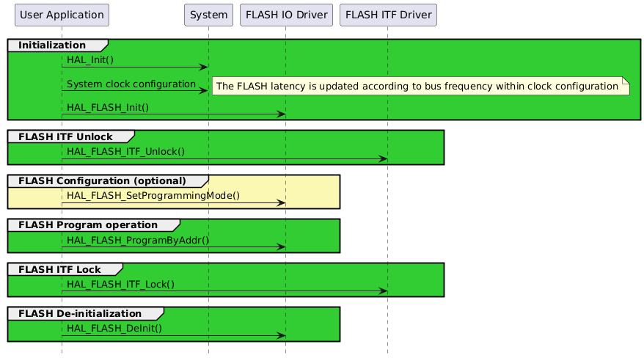Select FLASH Program operation group label

click(x=88, y=225)
